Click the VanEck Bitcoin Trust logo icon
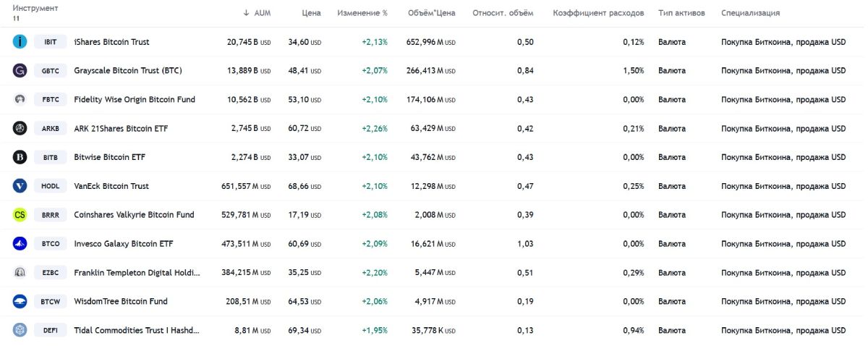The height and width of the screenshot is (346, 868). pos(20,186)
